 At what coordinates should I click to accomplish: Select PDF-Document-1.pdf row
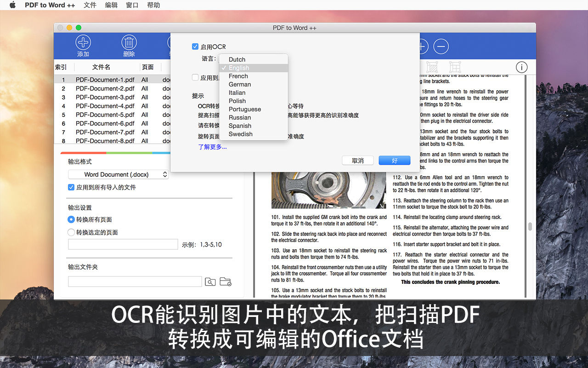tap(112, 80)
